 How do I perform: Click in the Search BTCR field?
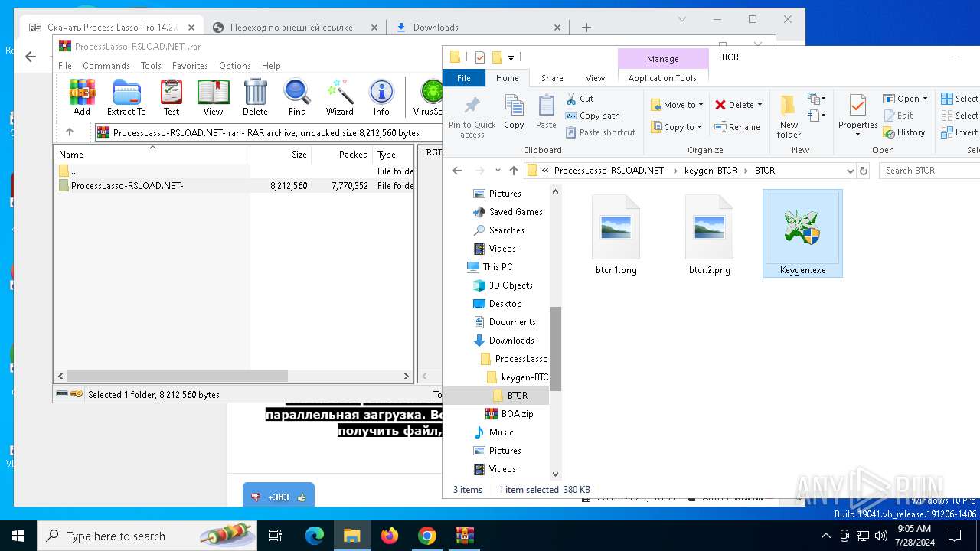[928, 171]
